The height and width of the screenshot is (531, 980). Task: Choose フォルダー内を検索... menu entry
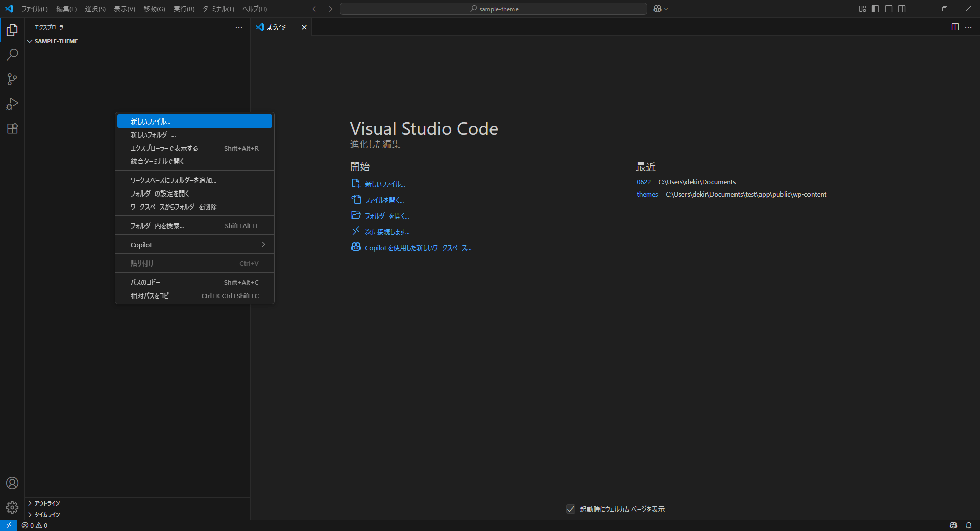click(194, 226)
